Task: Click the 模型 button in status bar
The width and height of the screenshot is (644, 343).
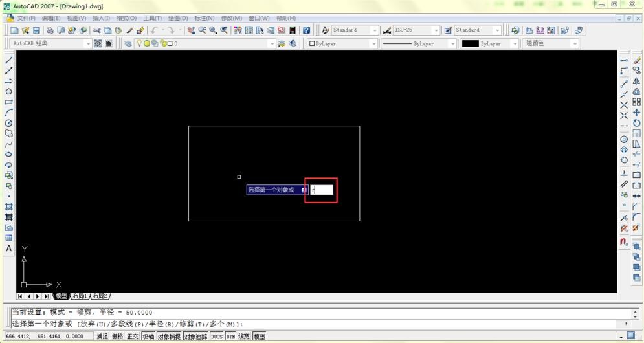Action: pyautogui.click(x=259, y=337)
